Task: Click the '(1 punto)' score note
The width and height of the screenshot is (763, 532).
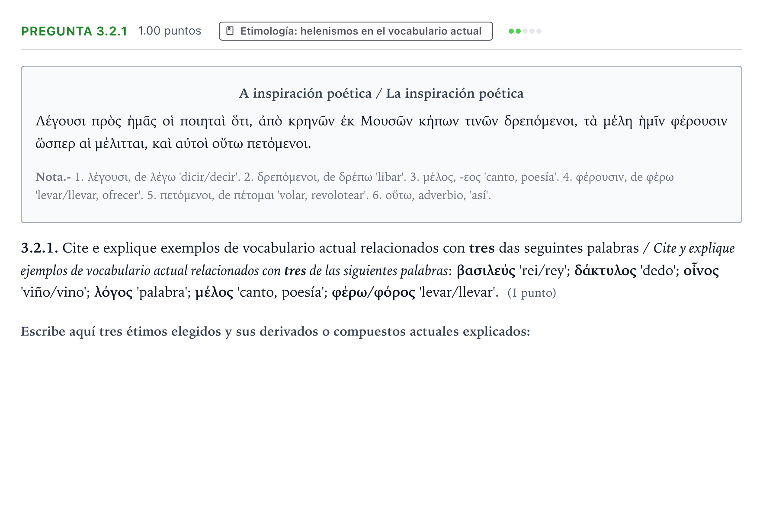Action: [x=532, y=293]
